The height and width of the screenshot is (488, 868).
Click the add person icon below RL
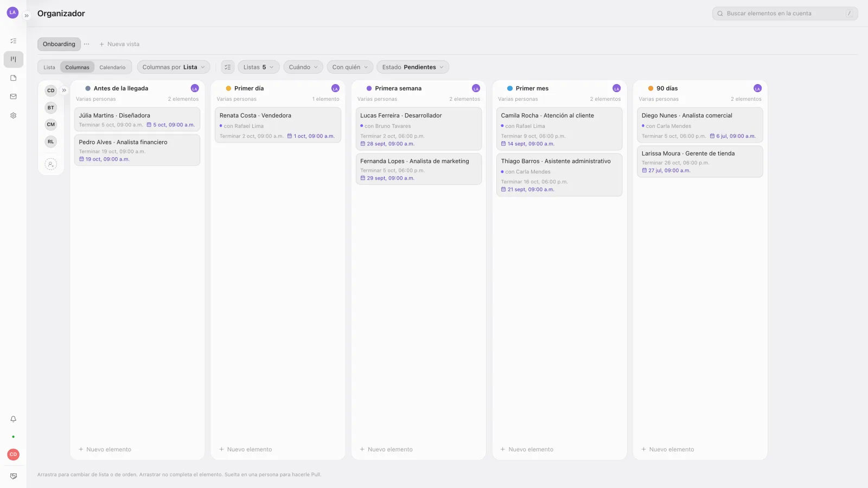click(51, 164)
